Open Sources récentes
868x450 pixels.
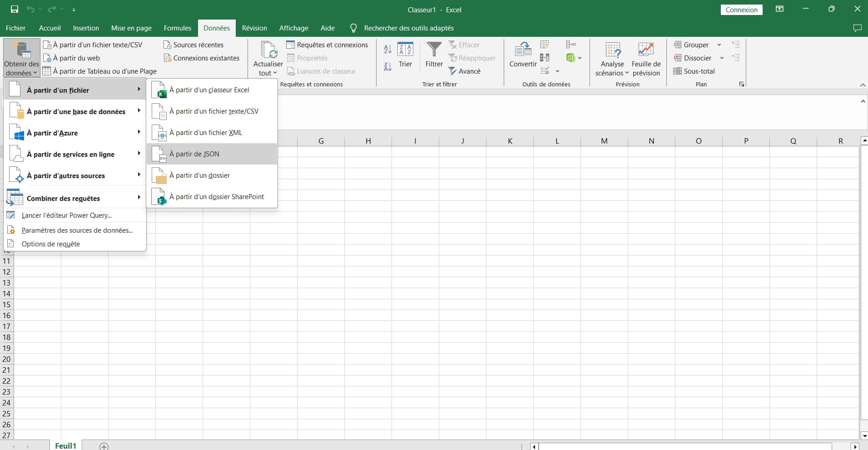click(x=194, y=45)
